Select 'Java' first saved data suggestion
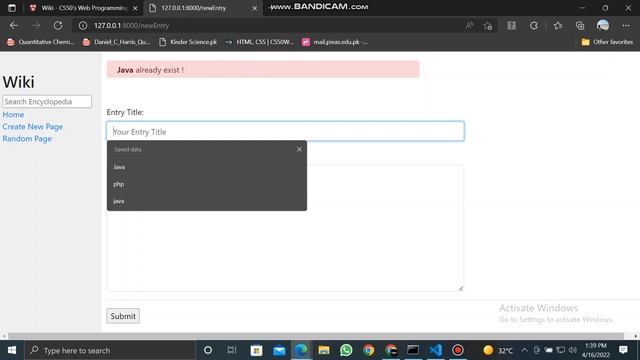Viewport: 640px width, 360px height. pyautogui.click(x=207, y=167)
